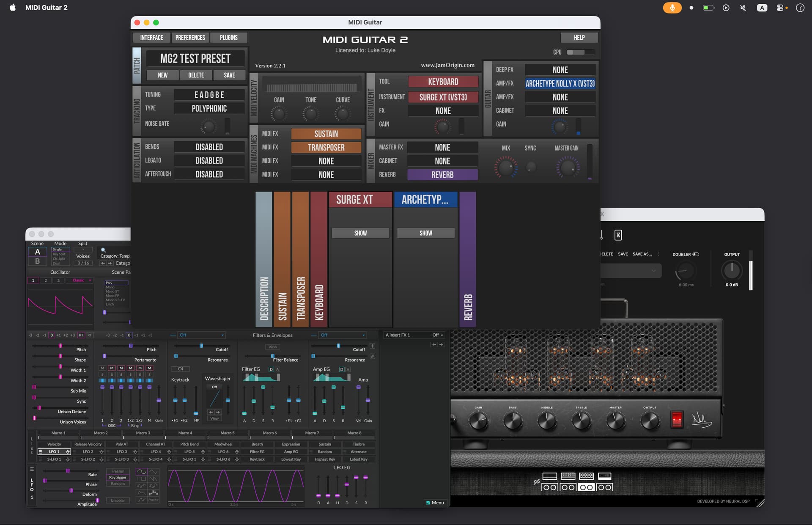Open the Tuning EADGBE dropdown

point(209,95)
